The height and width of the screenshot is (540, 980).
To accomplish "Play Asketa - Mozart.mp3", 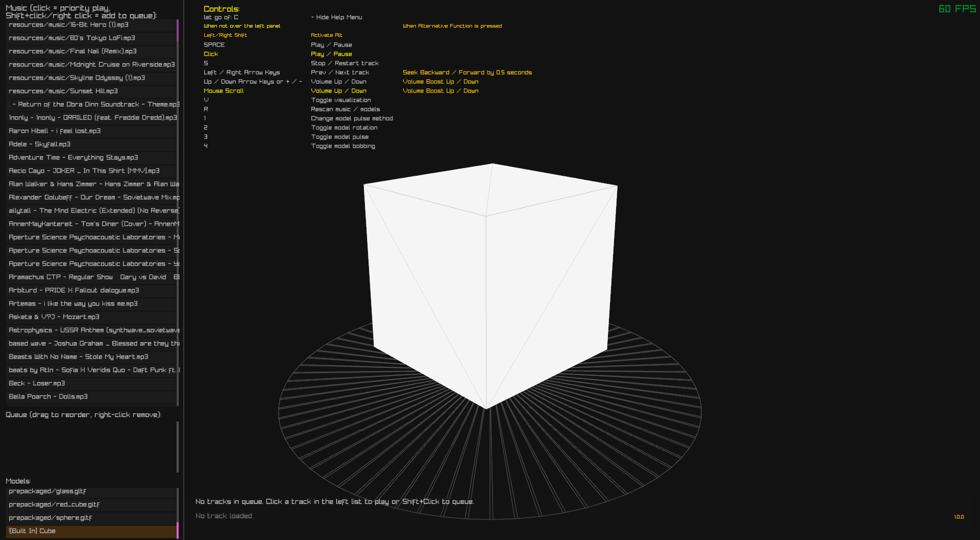I will pyautogui.click(x=91, y=317).
